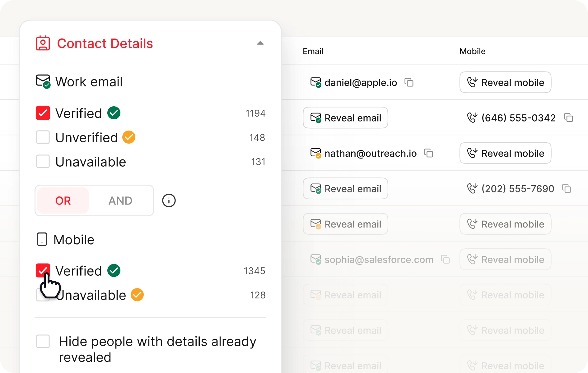This screenshot has width=588, height=373.
Task: Check the Unverified work email checkbox
Action: 43,137
